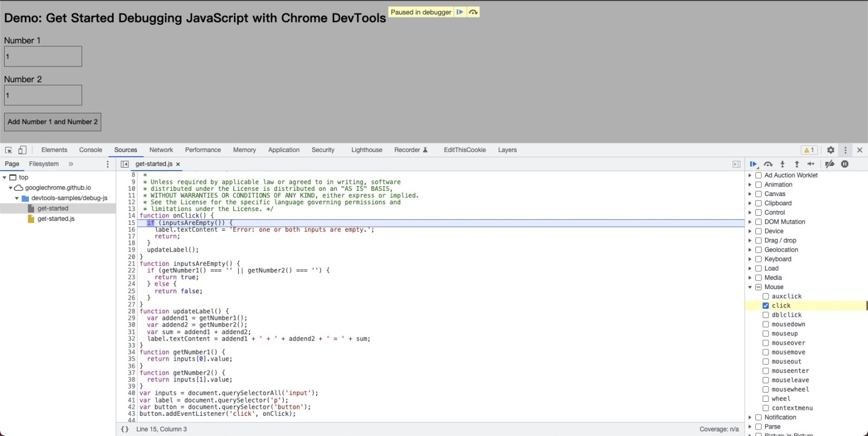This screenshot has height=436, width=868.
Task: Expand the Canvas event category
Action: [751, 194]
